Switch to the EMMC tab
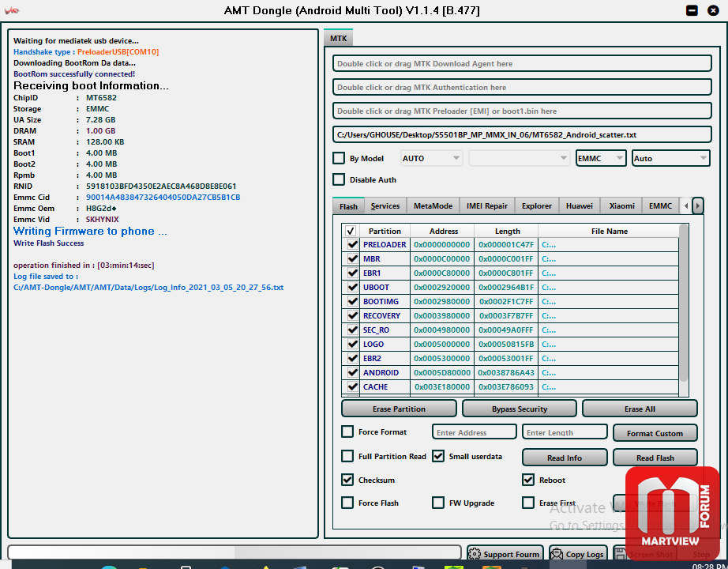728x569 pixels. click(x=660, y=206)
